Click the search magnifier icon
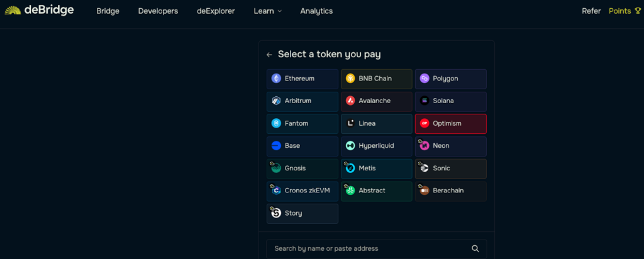The image size is (644, 259). tap(475, 248)
